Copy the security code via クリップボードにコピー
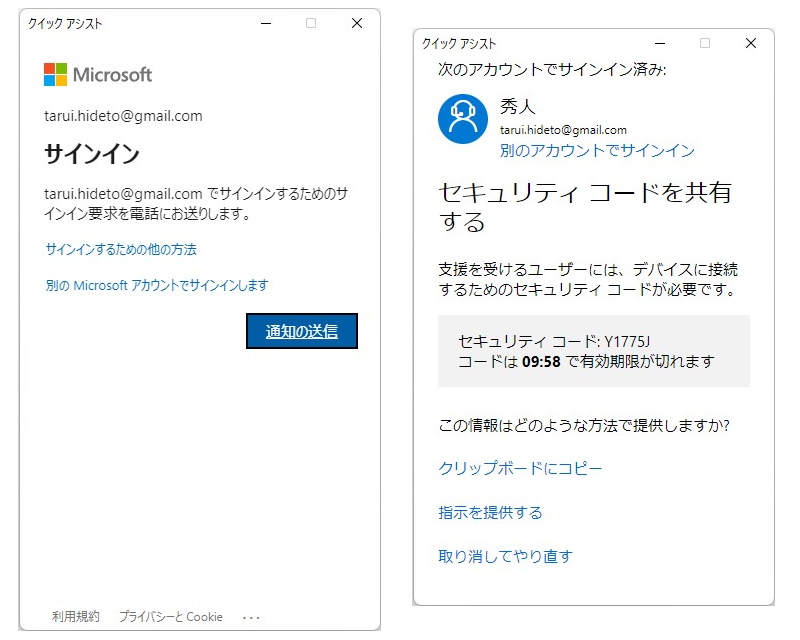The image size is (800, 640). pyautogui.click(x=521, y=468)
